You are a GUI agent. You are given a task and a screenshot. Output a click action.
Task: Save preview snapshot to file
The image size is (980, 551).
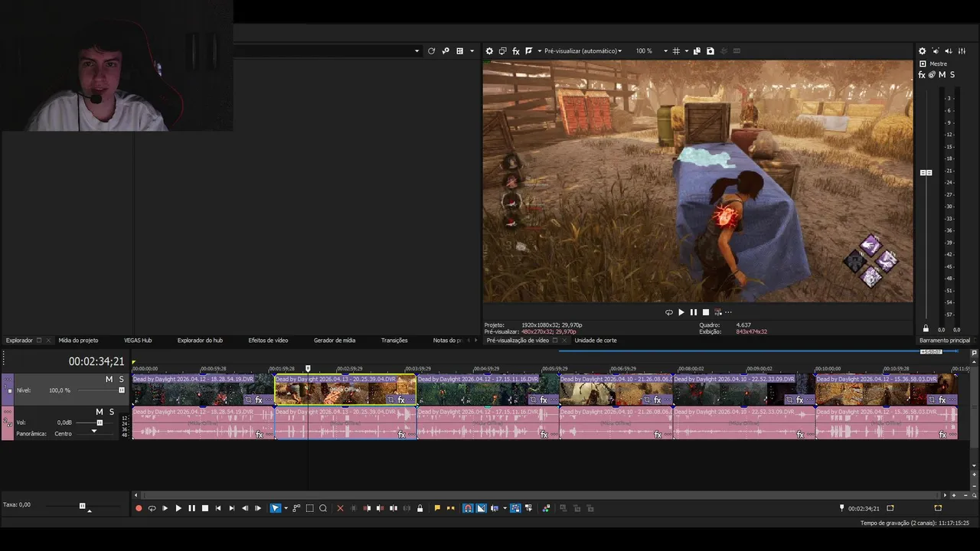click(x=710, y=51)
